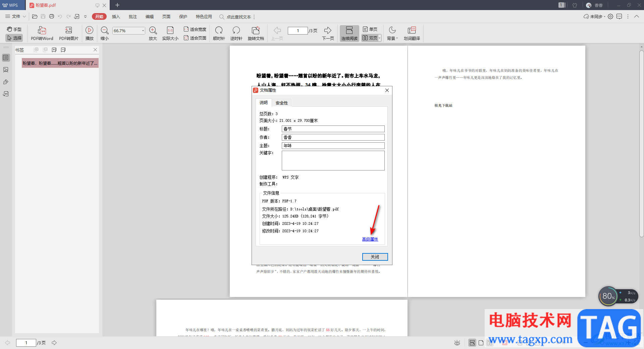Screen dimensions: 644x349
Task: Start slideshow with 播放 button
Action: 90,34
